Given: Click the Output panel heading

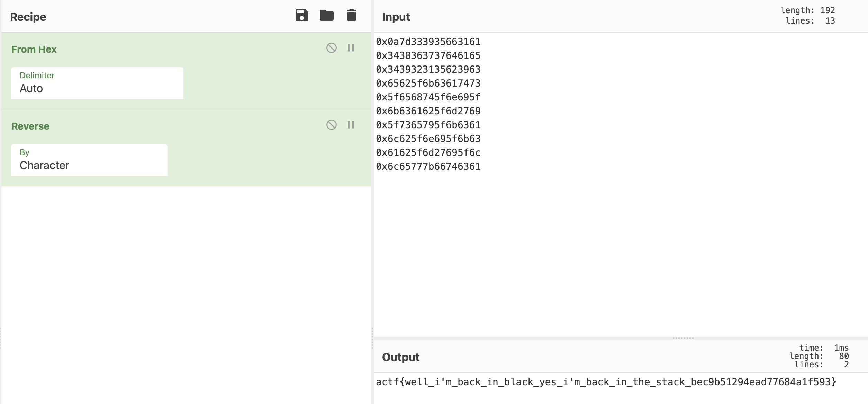Looking at the screenshot, I should [x=400, y=357].
